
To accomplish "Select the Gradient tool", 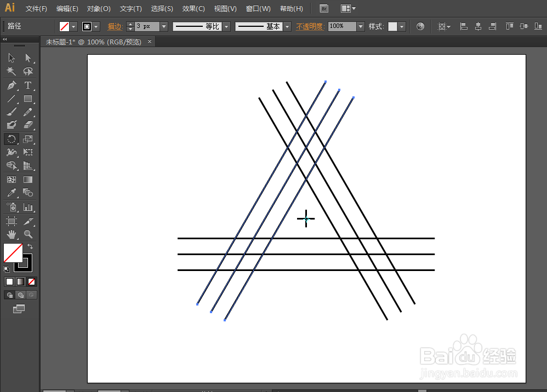I will pyautogui.click(x=28, y=180).
